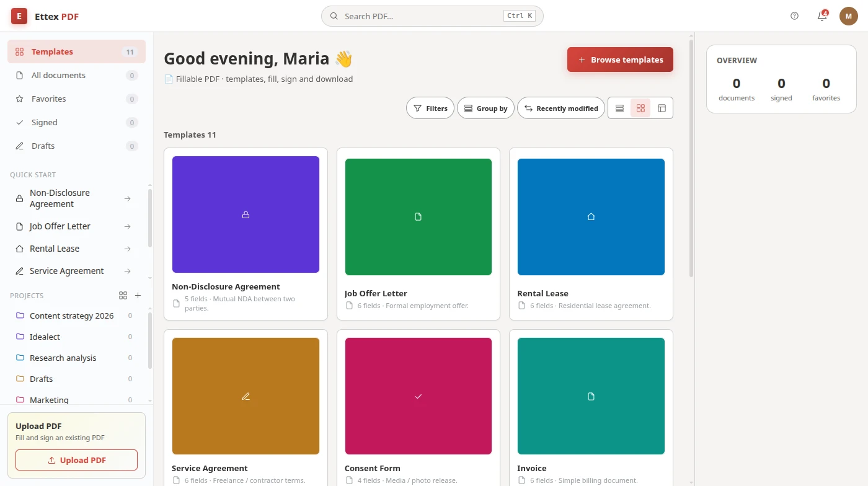The width and height of the screenshot is (868, 486).
Task: Click the house icon on Rental Lease thumbnail
Action: tap(591, 216)
